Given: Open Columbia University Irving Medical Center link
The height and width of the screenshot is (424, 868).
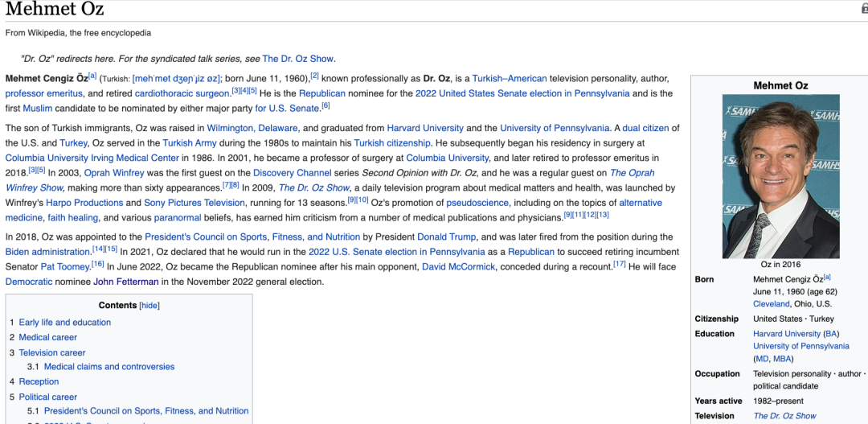Looking at the screenshot, I should [92, 158].
